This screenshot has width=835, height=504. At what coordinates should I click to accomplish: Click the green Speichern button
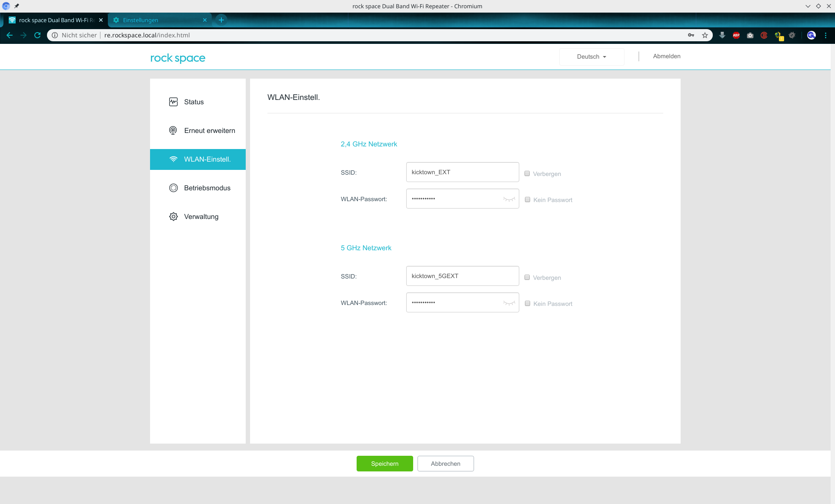pos(384,464)
